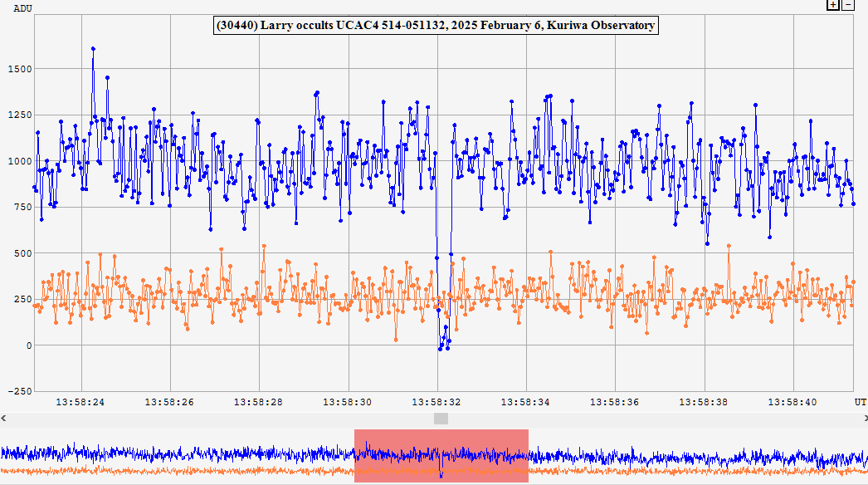Click the right scroll arrow of the chart scrollbar
This screenshot has width=868, height=485.
click(865, 419)
